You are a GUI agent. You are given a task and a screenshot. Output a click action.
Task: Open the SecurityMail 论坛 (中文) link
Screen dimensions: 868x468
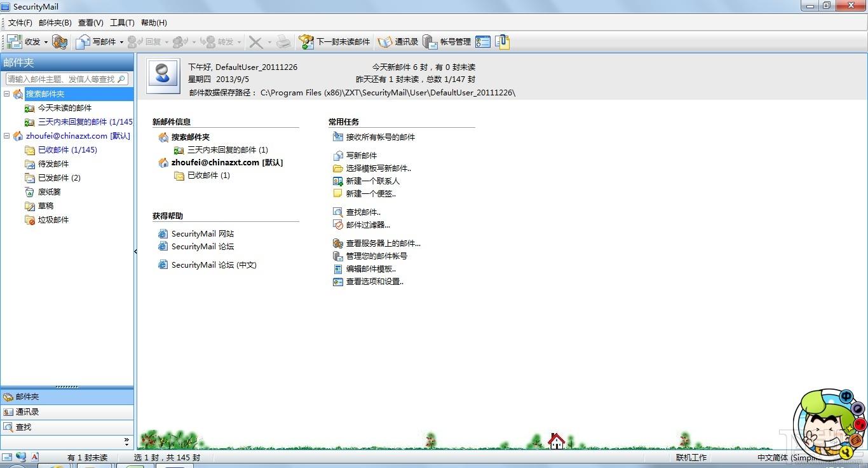coord(214,265)
